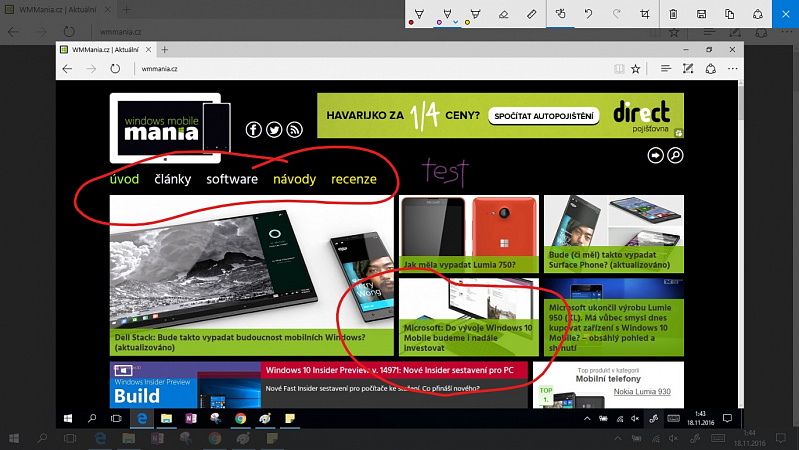Open the články menu item
Screen dimensions: 799x450
click(x=173, y=179)
